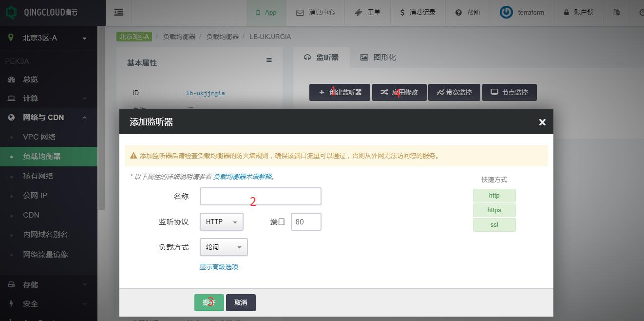This screenshot has width=644, height=321.
Task: Open the 基本属性 panel menu icon
Action: 269,60
